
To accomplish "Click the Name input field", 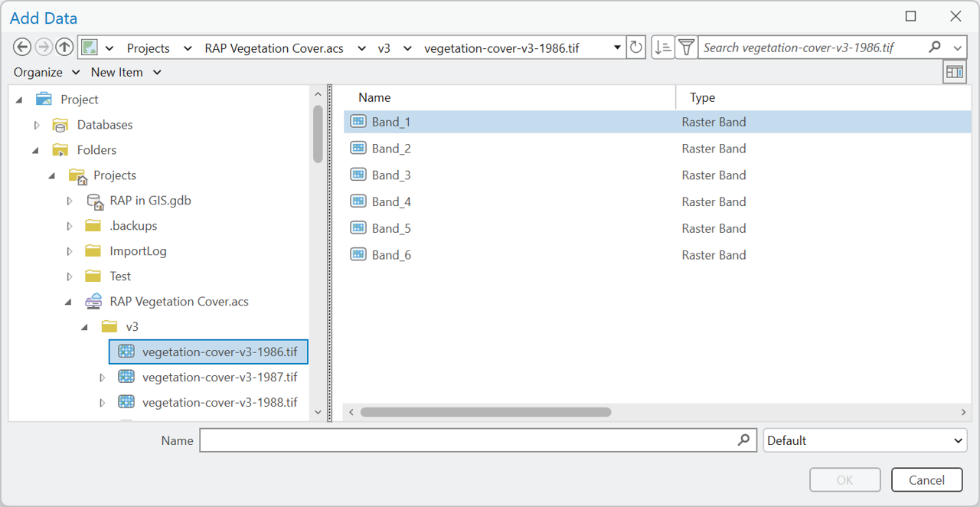I will point(467,440).
